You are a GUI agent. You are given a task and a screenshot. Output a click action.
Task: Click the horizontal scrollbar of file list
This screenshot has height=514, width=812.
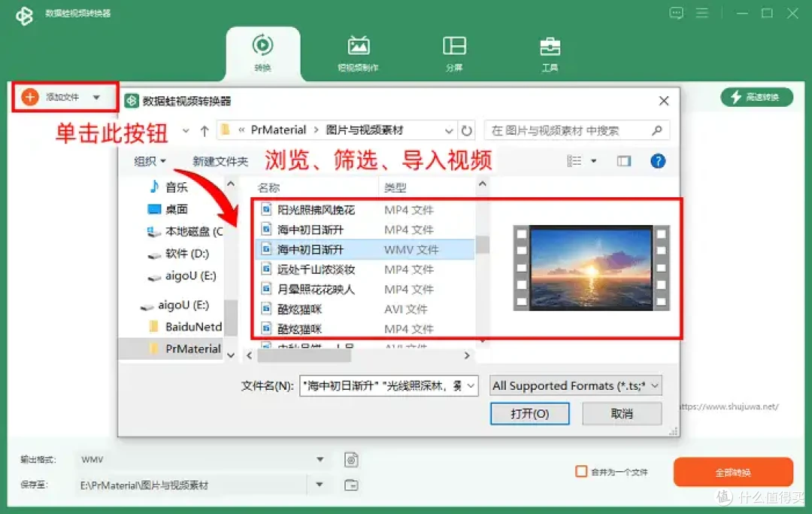click(x=304, y=355)
